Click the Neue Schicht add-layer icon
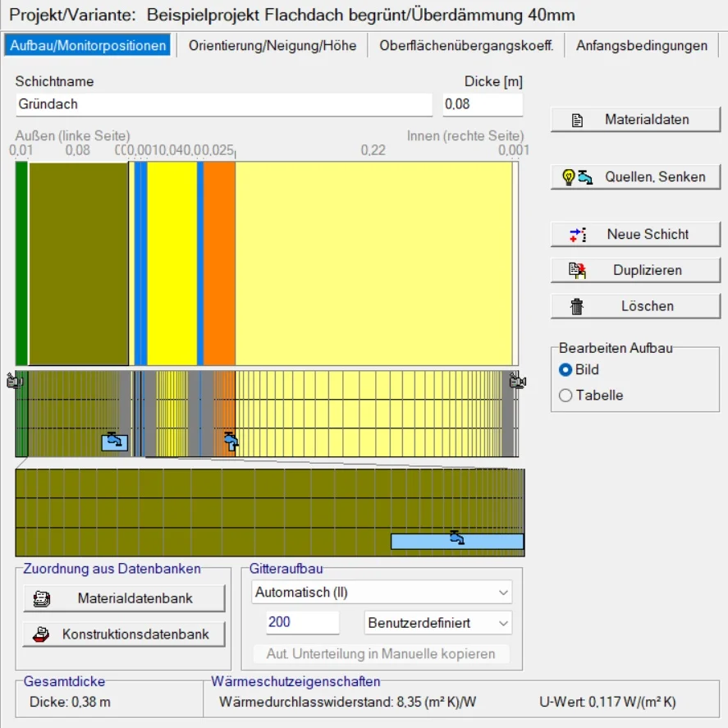 [x=578, y=235]
